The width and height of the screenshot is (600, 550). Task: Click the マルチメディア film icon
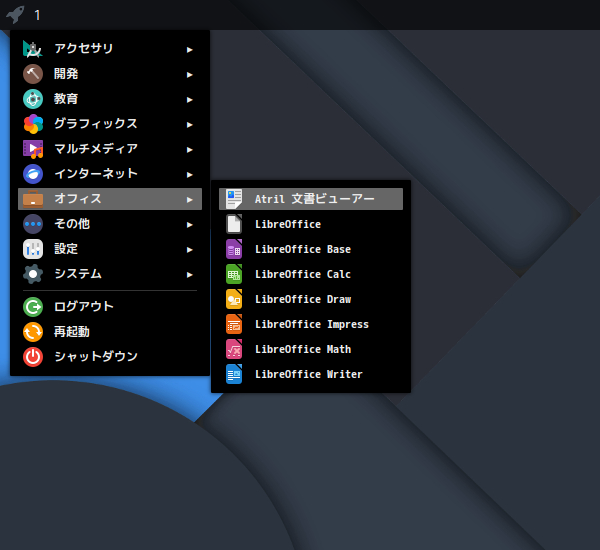click(x=33, y=149)
